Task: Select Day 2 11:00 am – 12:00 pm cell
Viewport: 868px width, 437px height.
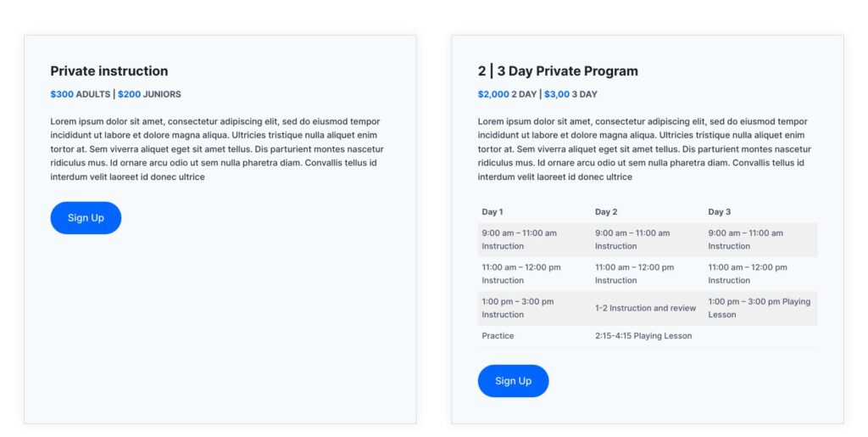Action: pos(634,273)
